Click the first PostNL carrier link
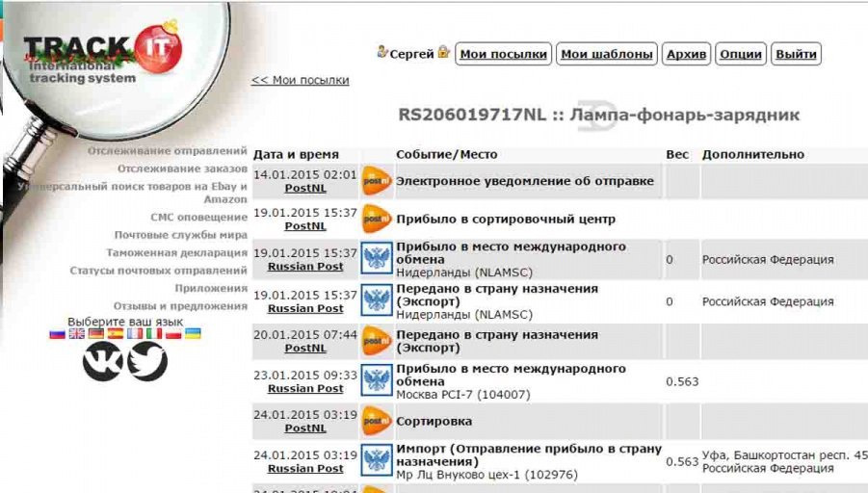Screen dimensions: 868x493 (x=305, y=188)
